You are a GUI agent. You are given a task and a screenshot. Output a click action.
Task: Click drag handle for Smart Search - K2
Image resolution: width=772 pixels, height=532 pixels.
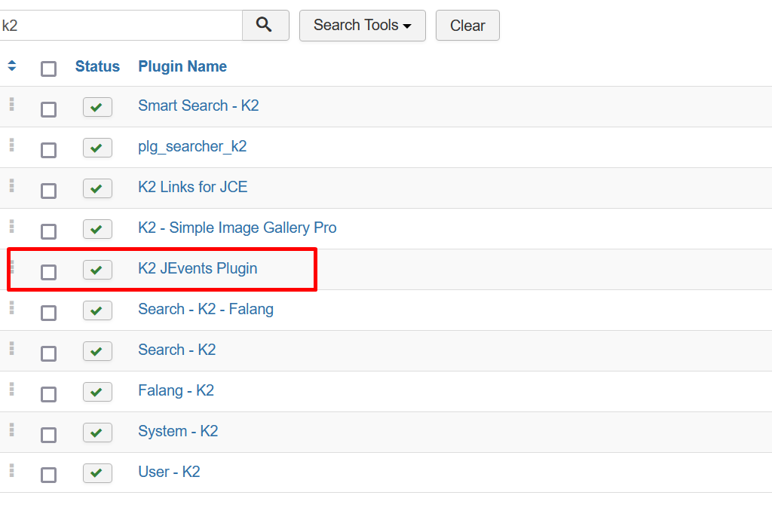coord(12,104)
